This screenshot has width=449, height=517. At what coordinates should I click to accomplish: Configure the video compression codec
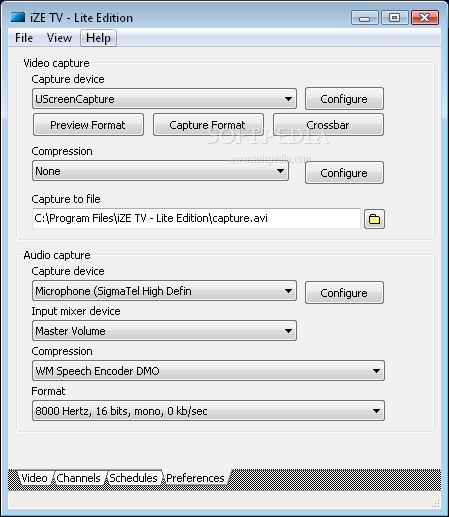click(x=344, y=173)
